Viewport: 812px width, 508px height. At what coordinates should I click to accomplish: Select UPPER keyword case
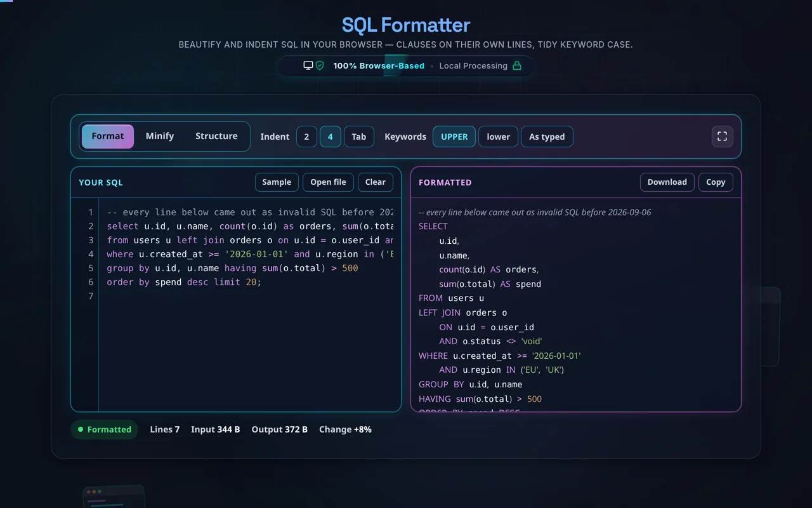[x=454, y=137]
